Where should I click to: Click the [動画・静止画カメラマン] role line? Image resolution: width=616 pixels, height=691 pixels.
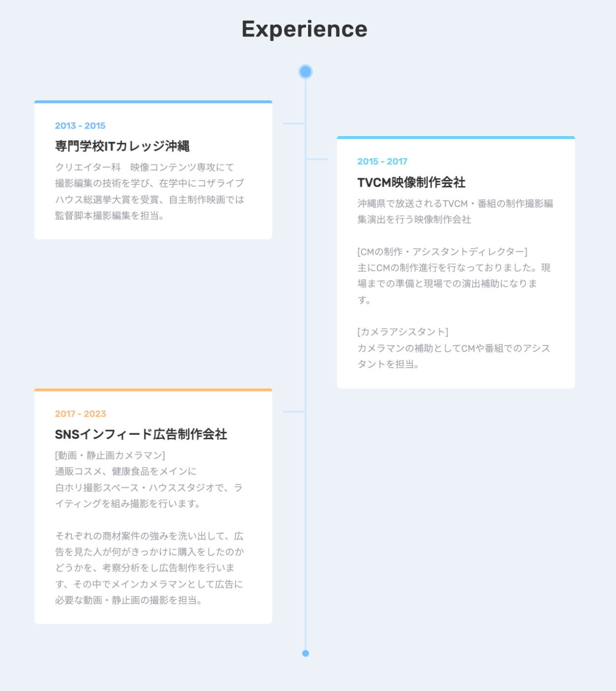pyautogui.click(x=110, y=455)
